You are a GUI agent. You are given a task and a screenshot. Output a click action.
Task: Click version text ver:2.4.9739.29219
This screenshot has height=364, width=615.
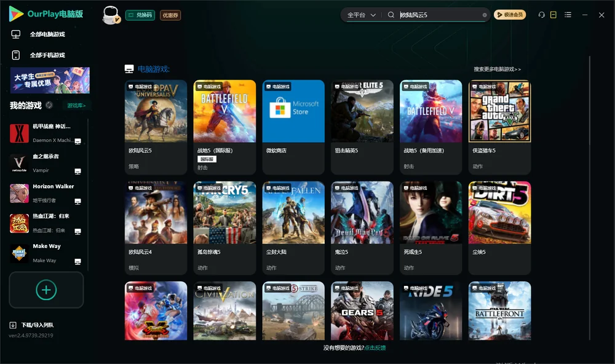click(x=31, y=335)
